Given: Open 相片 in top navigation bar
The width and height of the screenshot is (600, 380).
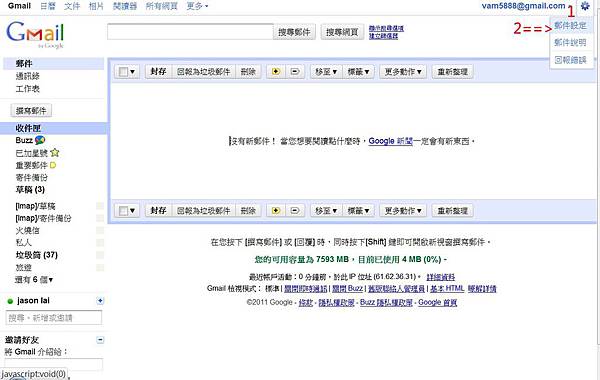Looking at the screenshot, I should click(96, 6).
